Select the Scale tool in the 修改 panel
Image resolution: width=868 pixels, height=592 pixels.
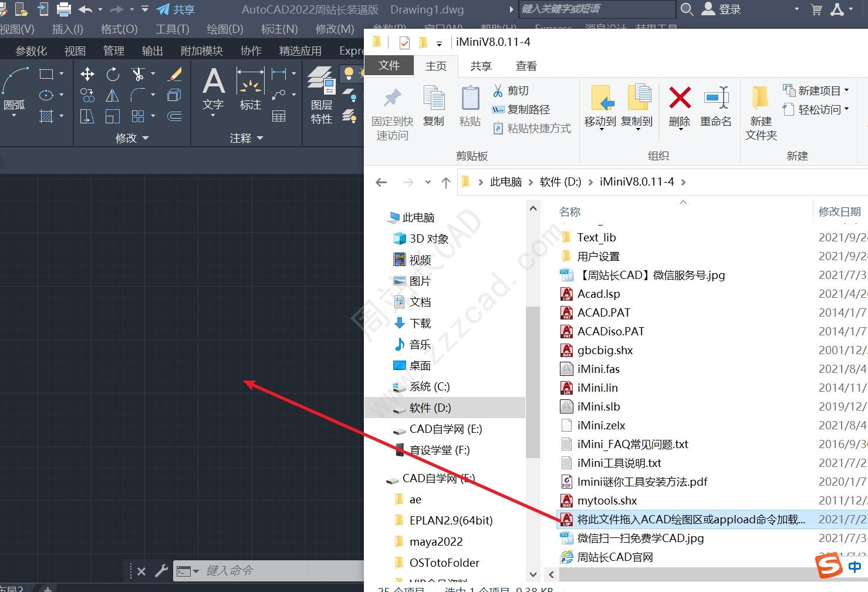[113, 116]
